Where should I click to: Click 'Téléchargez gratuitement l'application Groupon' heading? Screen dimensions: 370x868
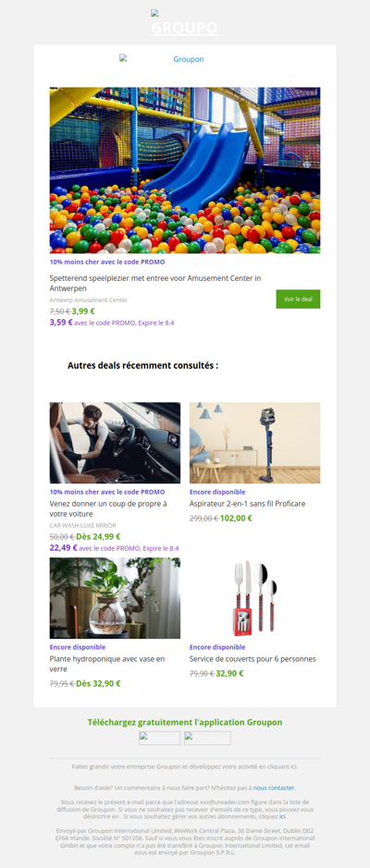point(185,722)
